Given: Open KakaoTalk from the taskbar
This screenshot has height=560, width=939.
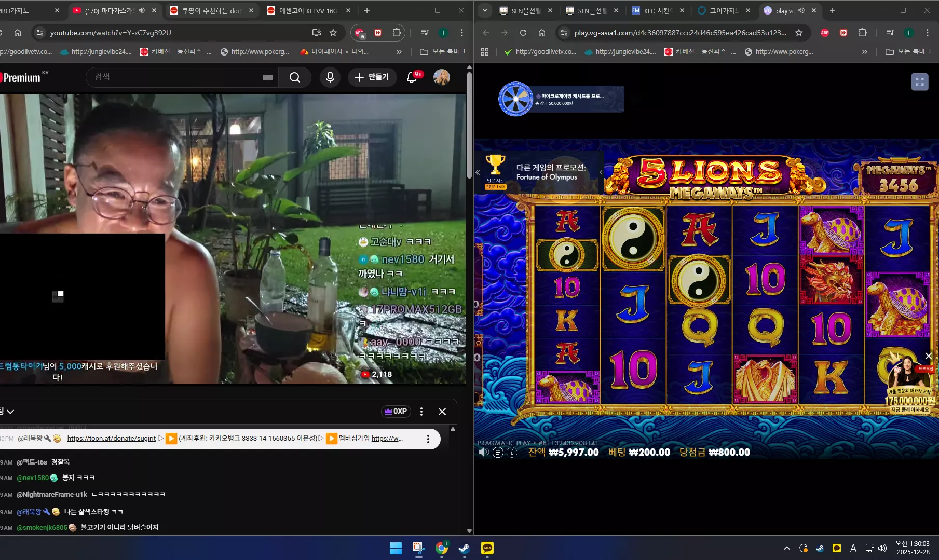Looking at the screenshot, I should point(487,548).
